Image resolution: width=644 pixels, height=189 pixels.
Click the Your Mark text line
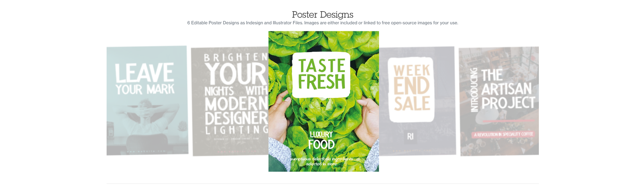pos(145,89)
